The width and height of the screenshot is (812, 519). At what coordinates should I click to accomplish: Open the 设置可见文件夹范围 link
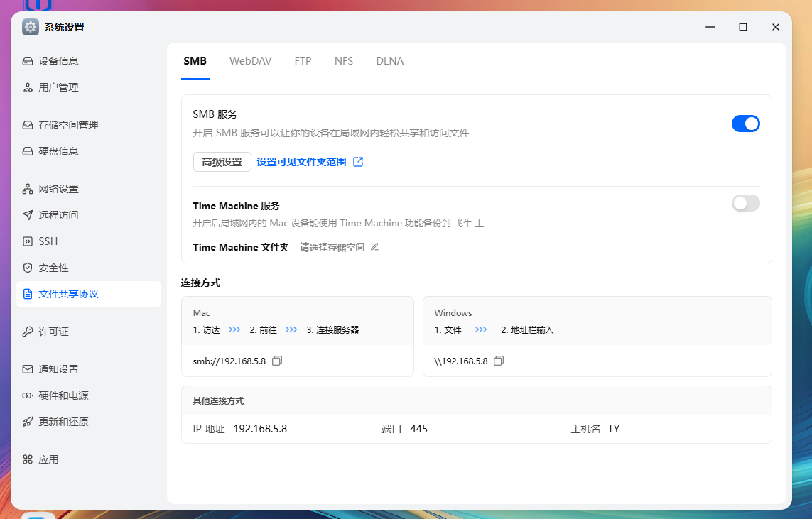(301, 162)
